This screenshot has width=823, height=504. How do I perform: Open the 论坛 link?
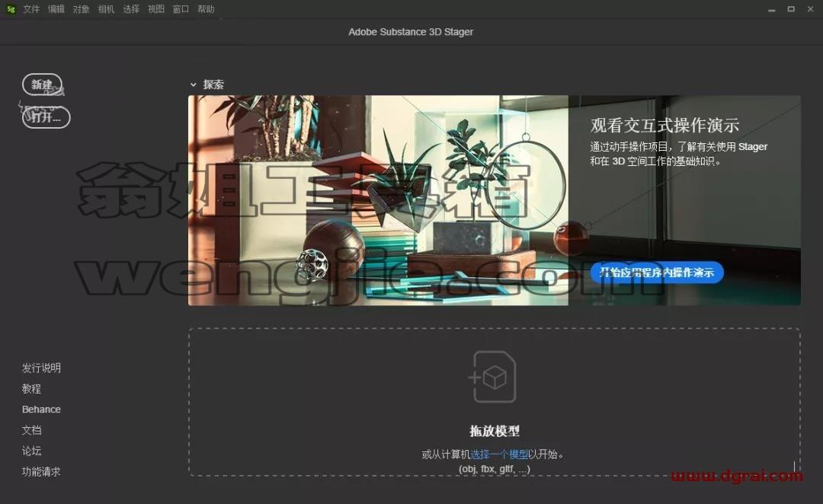(x=31, y=451)
